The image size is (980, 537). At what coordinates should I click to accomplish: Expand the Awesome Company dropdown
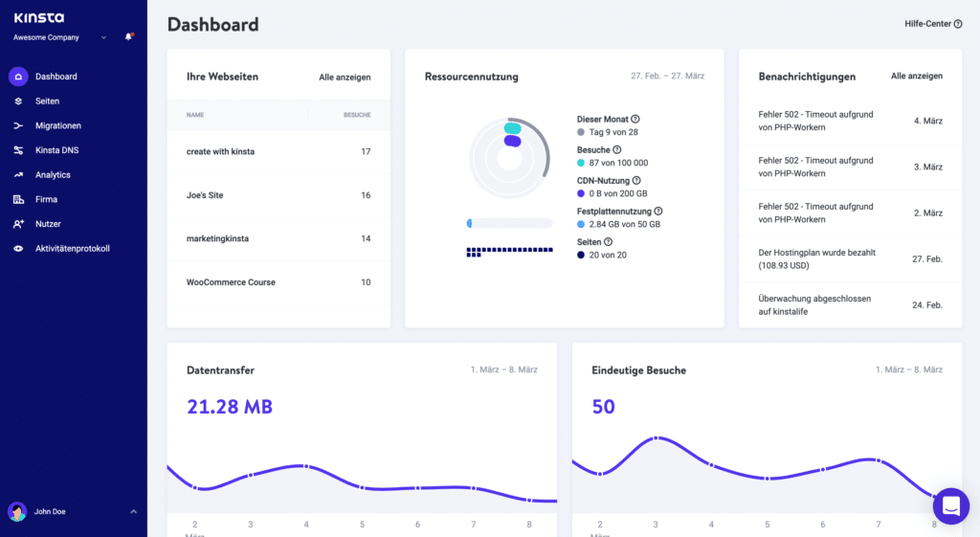point(103,37)
